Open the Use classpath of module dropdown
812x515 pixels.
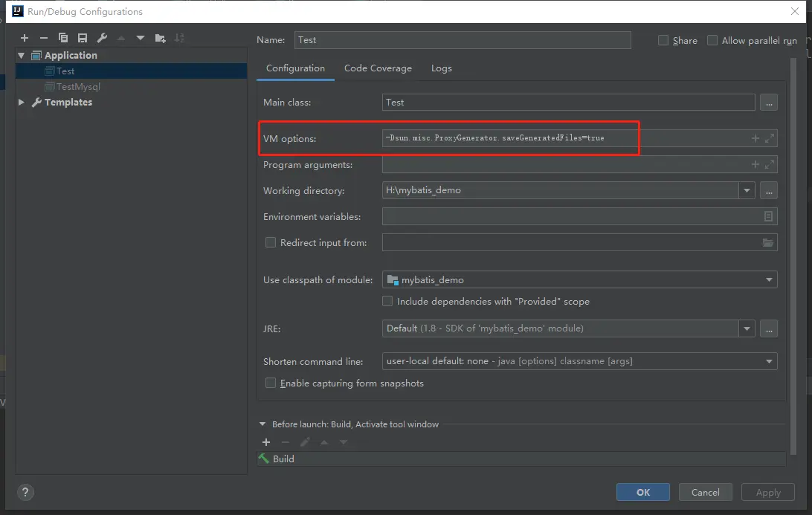pyautogui.click(x=769, y=280)
